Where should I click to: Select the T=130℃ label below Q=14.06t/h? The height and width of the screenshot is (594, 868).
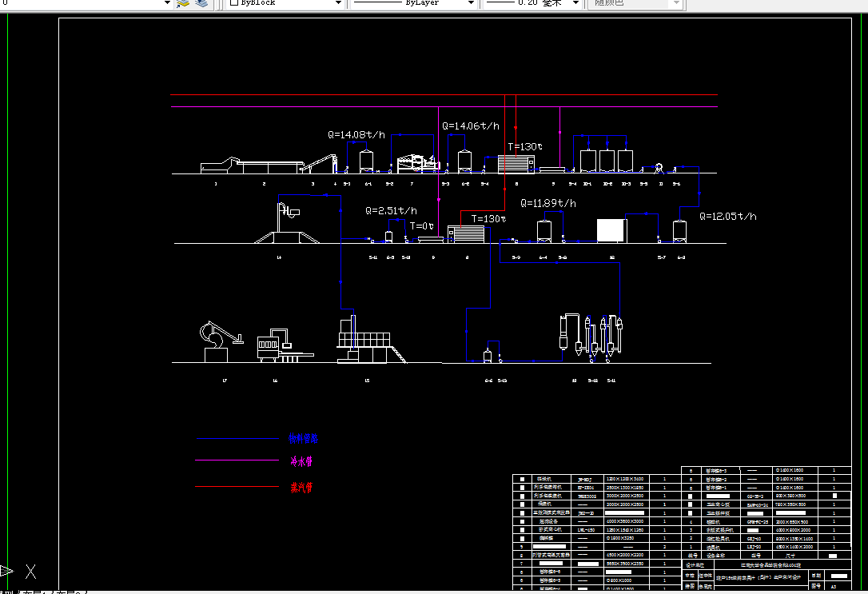tap(525, 146)
